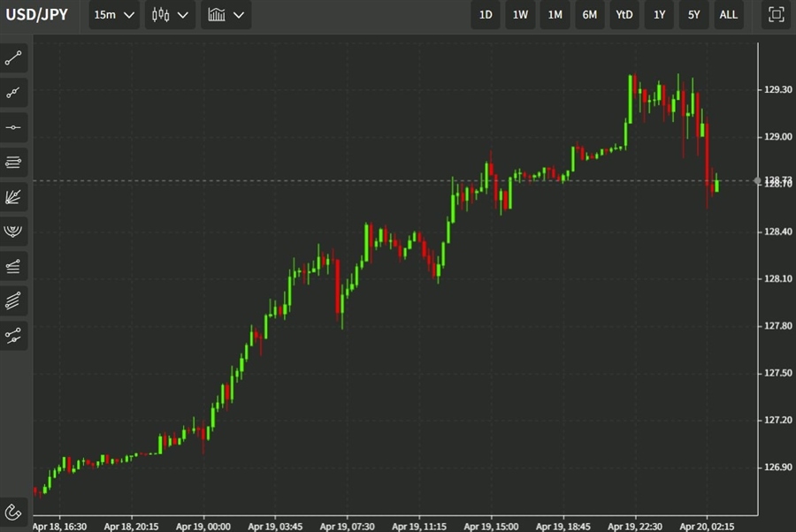
Task: Click the Apr 20, 02:15 time label
Action: point(708,527)
